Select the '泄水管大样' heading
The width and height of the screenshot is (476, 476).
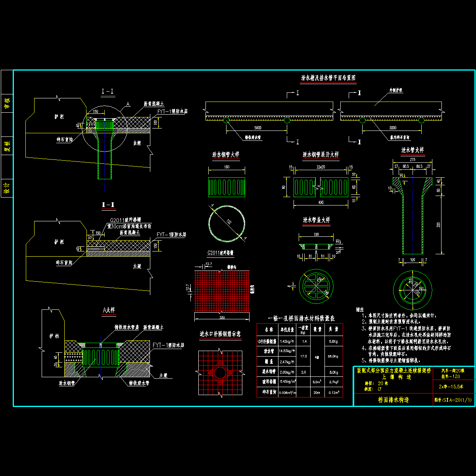pyautogui.click(x=413, y=150)
